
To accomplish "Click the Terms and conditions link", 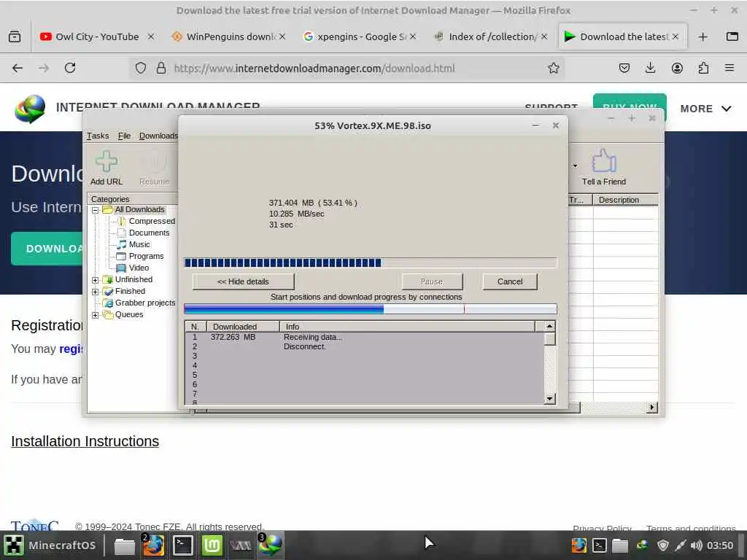I will (x=691, y=528).
